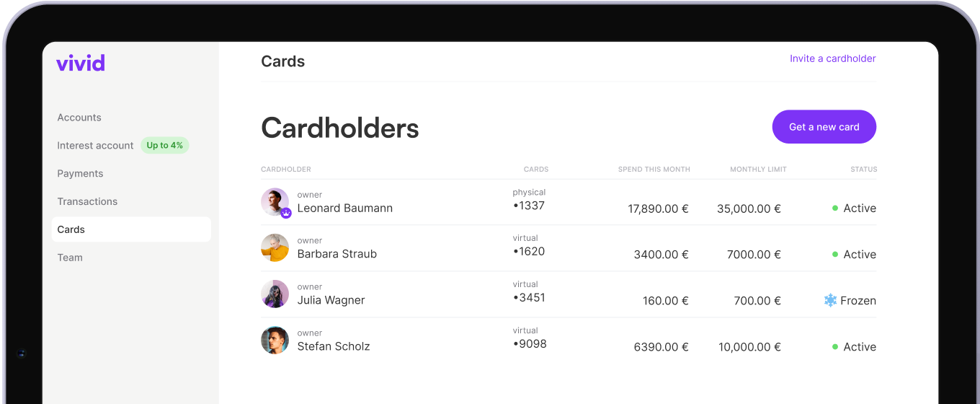
Task: Click the green Active dot for Leonard
Action: pos(835,208)
